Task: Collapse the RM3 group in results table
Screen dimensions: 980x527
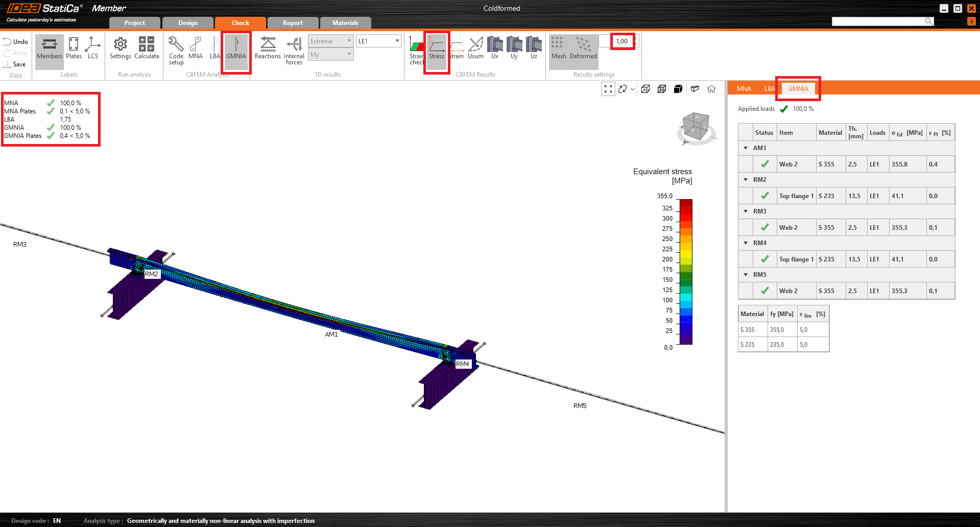Action: tap(746, 211)
